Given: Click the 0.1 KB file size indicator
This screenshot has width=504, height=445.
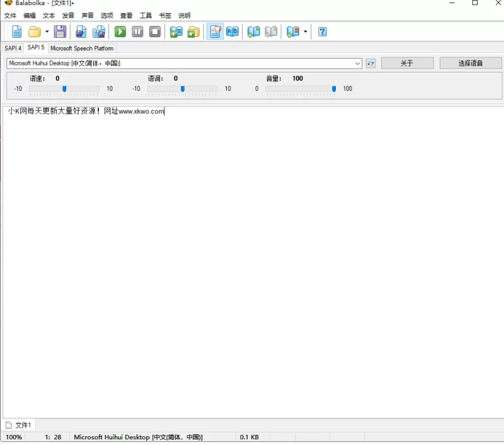Looking at the screenshot, I should click(x=249, y=437).
